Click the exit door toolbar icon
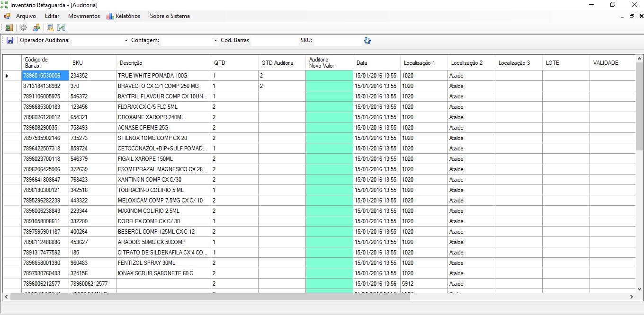Image resolution: width=644 pixels, height=315 pixels. point(9,28)
